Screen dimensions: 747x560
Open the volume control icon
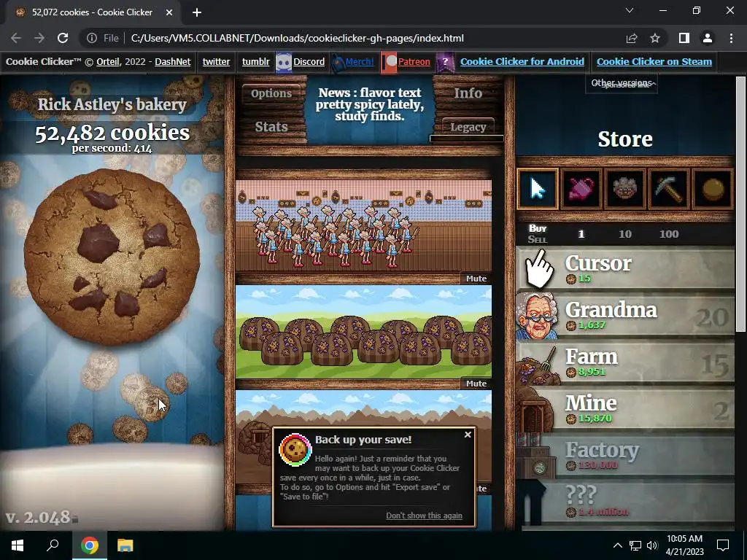coord(652,545)
